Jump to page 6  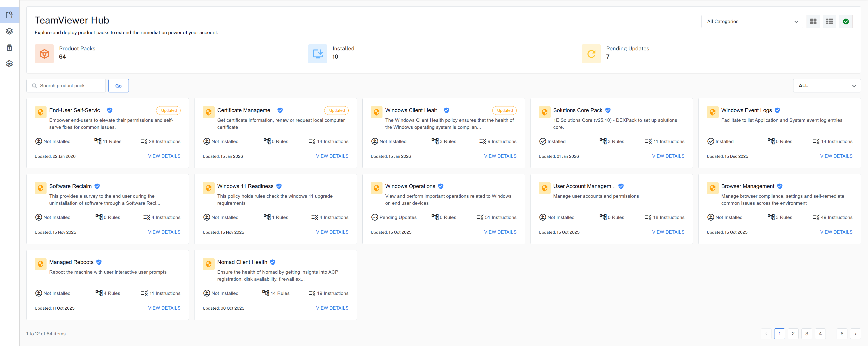(x=842, y=334)
